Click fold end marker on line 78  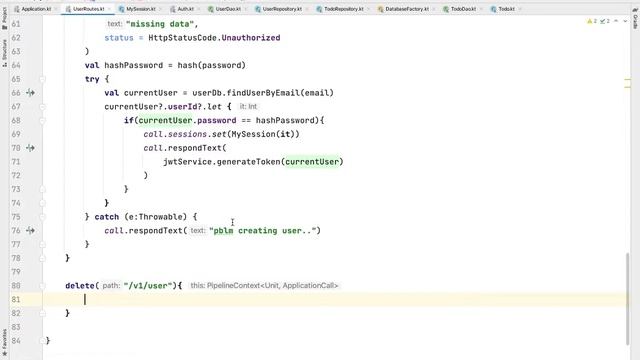tap(42, 258)
